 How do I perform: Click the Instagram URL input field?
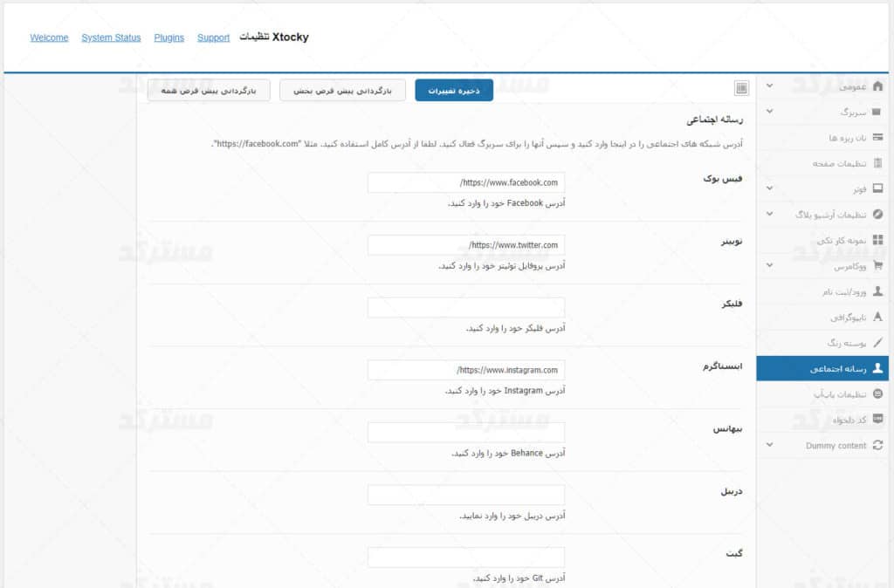click(x=466, y=370)
